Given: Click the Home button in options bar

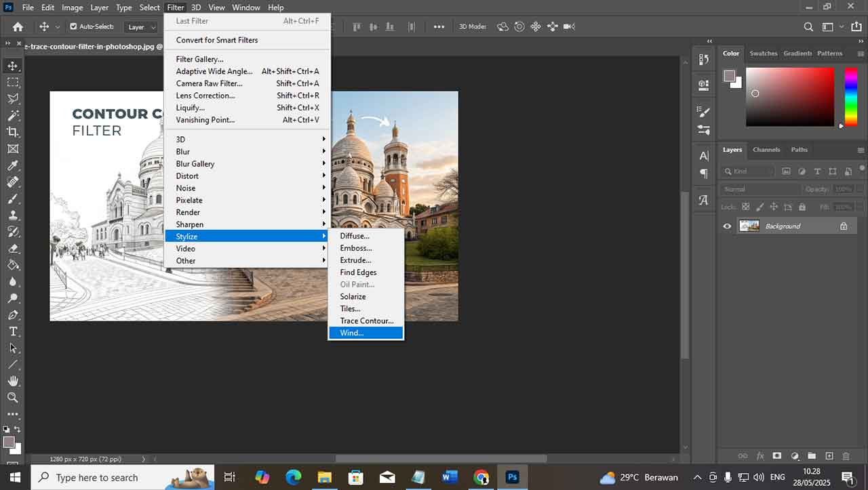Looking at the screenshot, I should 18,27.
